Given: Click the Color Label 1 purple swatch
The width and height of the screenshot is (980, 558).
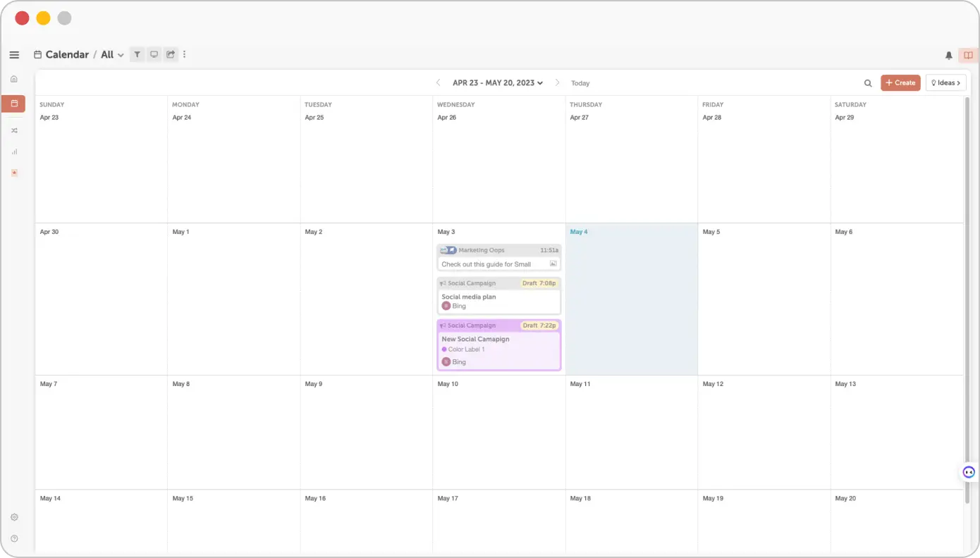Looking at the screenshot, I should (445, 349).
